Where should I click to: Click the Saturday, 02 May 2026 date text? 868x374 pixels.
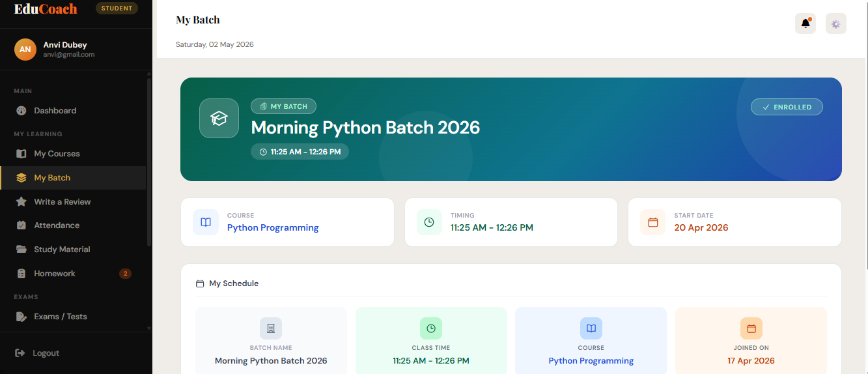[x=215, y=45]
